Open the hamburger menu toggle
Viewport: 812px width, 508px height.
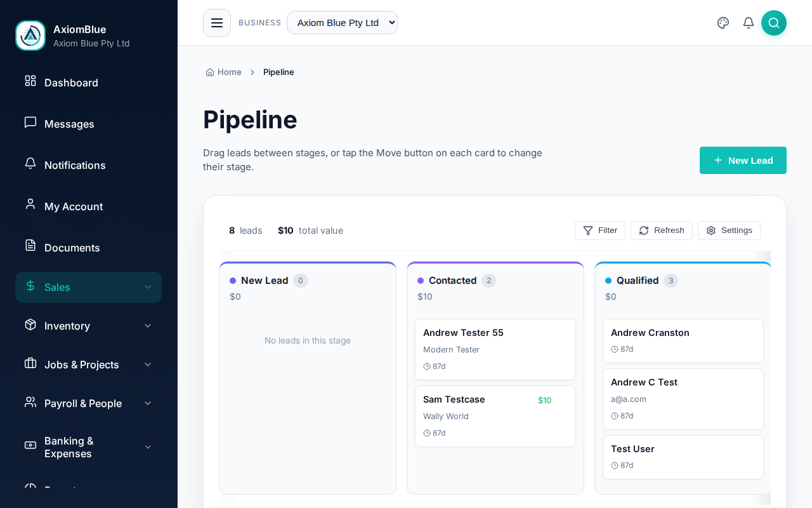pyautogui.click(x=217, y=23)
